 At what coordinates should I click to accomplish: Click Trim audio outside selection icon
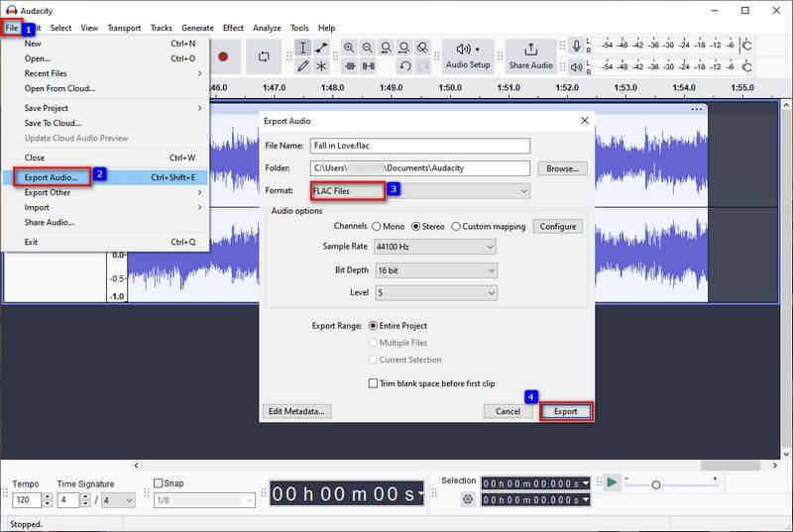tap(350, 65)
